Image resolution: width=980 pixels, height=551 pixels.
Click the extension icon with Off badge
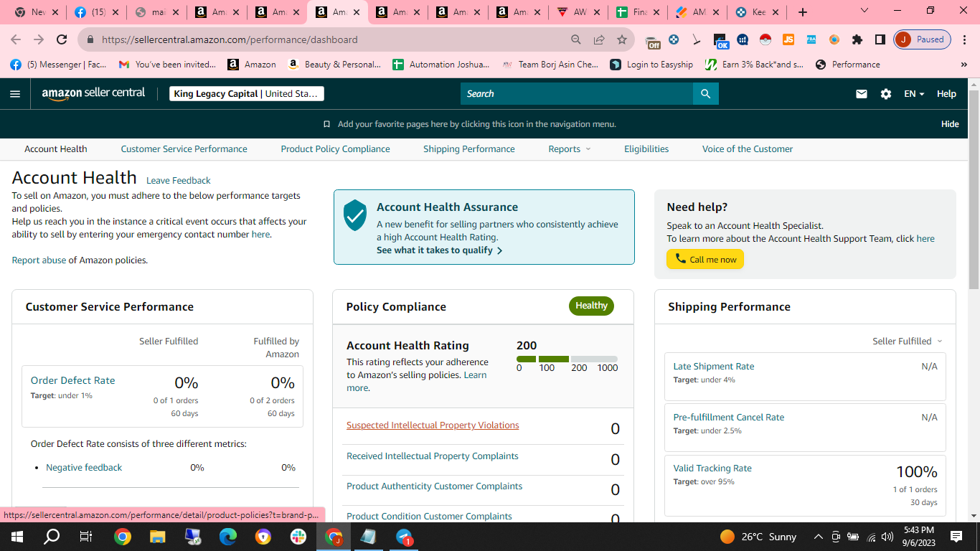652,41
